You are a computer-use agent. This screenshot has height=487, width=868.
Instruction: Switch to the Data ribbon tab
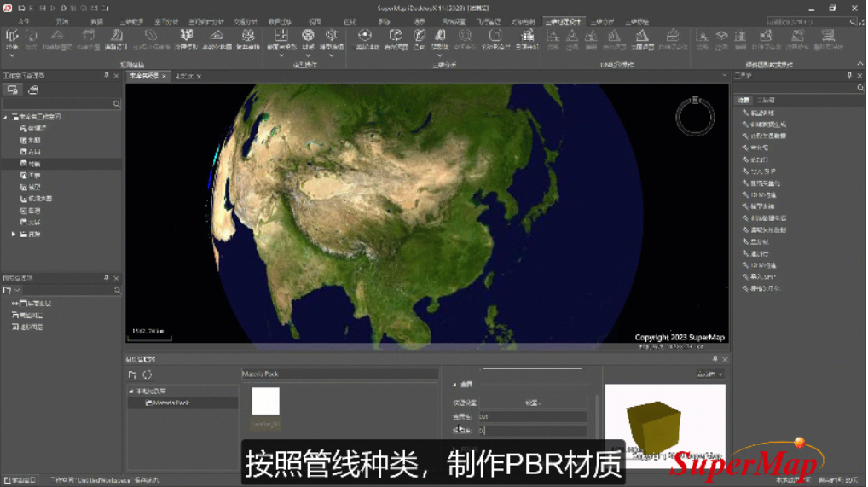(x=97, y=21)
